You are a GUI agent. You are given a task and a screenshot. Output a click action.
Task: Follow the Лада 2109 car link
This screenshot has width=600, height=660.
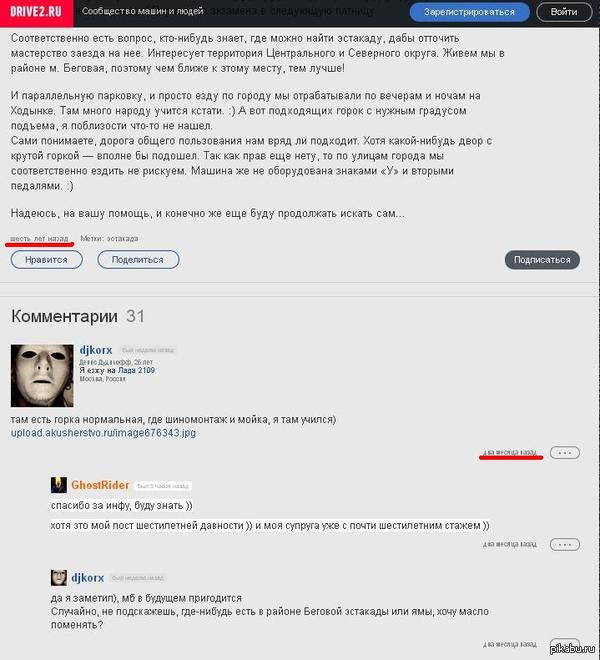coord(136,370)
